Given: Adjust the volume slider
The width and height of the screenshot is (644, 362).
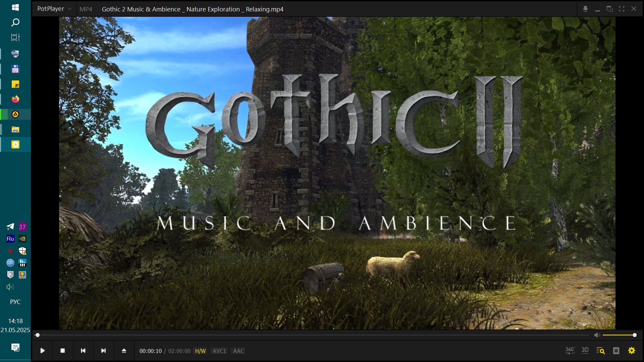Looking at the screenshot, I should click(618, 335).
